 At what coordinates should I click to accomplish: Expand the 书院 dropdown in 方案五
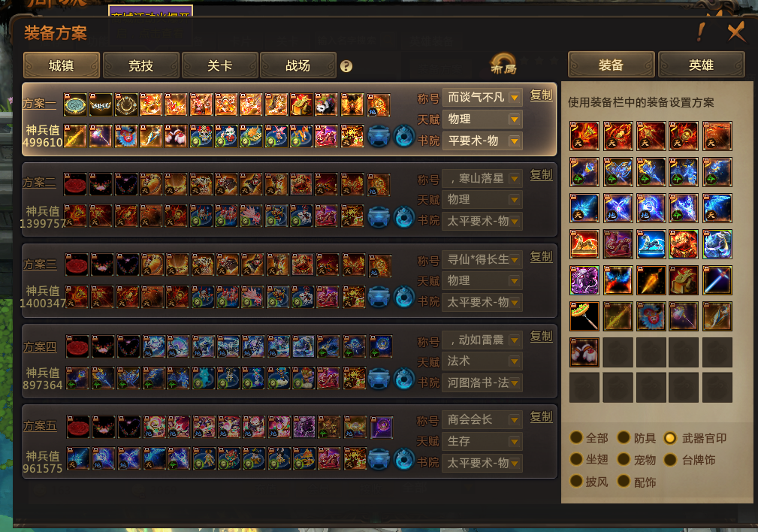pos(482,464)
